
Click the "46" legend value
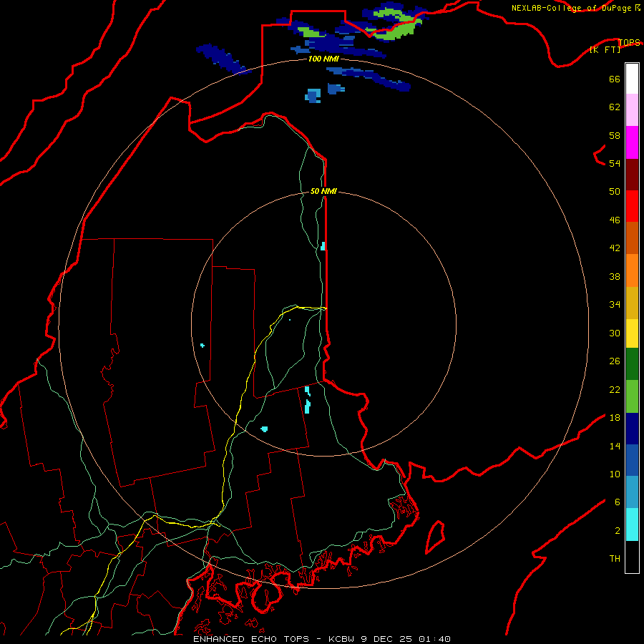pyautogui.click(x=615, y=220)
